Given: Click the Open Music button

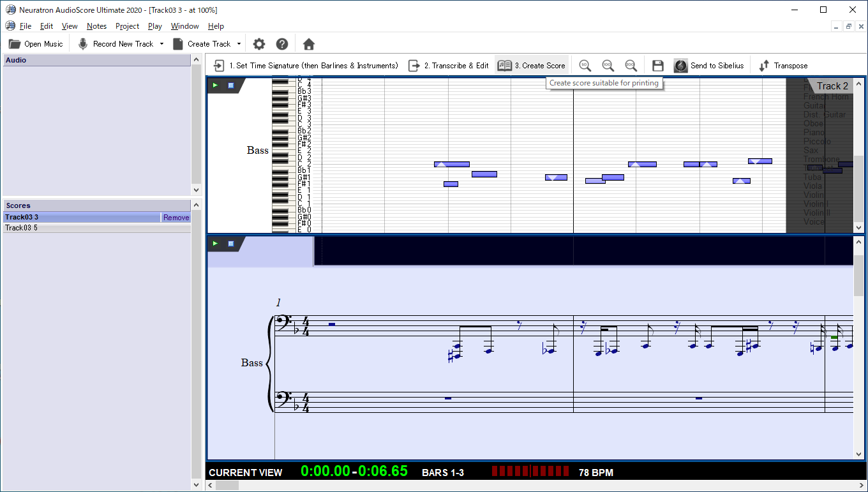Looking at the screenshot, I should click(36, 44).
